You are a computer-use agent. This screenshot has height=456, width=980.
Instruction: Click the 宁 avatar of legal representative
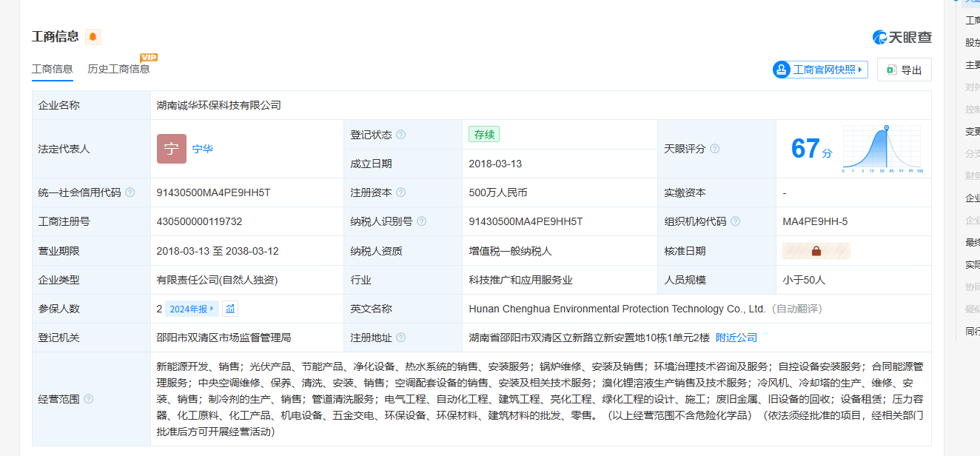coord(171,149)
